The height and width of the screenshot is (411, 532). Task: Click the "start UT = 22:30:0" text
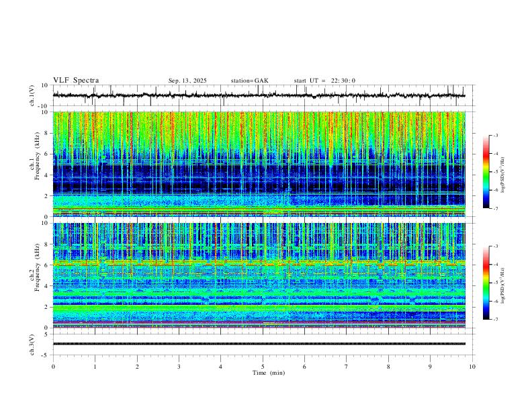324,81
